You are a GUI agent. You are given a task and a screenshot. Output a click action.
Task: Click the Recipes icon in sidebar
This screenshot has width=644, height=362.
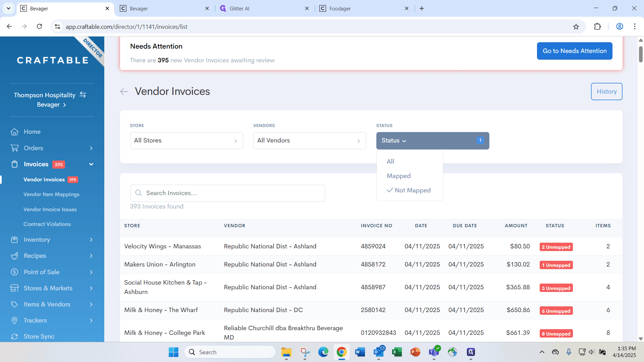coord(14,256)
